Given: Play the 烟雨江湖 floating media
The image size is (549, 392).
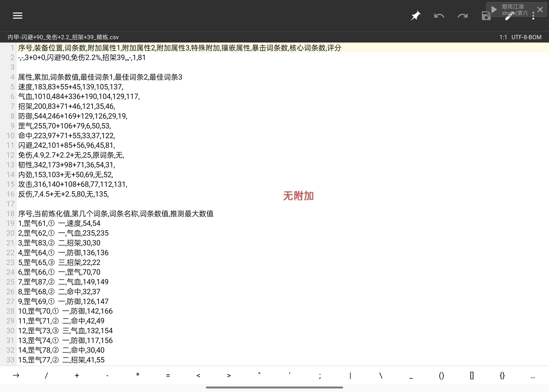Looking at the screenshot, I should pyautogui.click(x=494, y=9).
